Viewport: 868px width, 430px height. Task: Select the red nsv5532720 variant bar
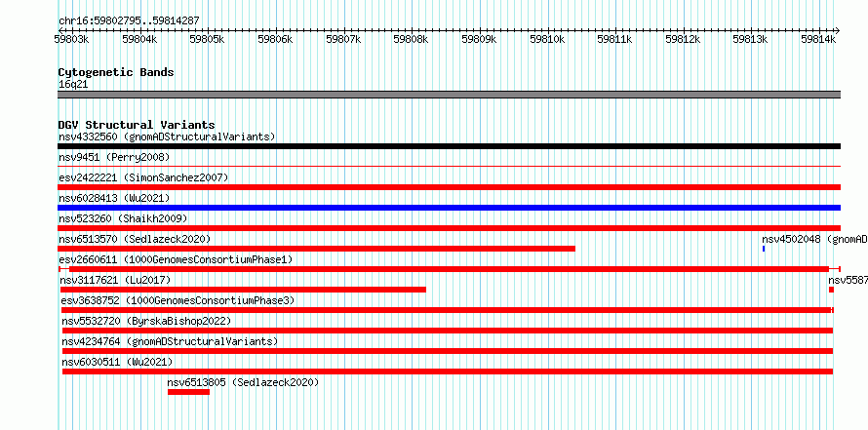pyautogui.click(x=448, y=331)
